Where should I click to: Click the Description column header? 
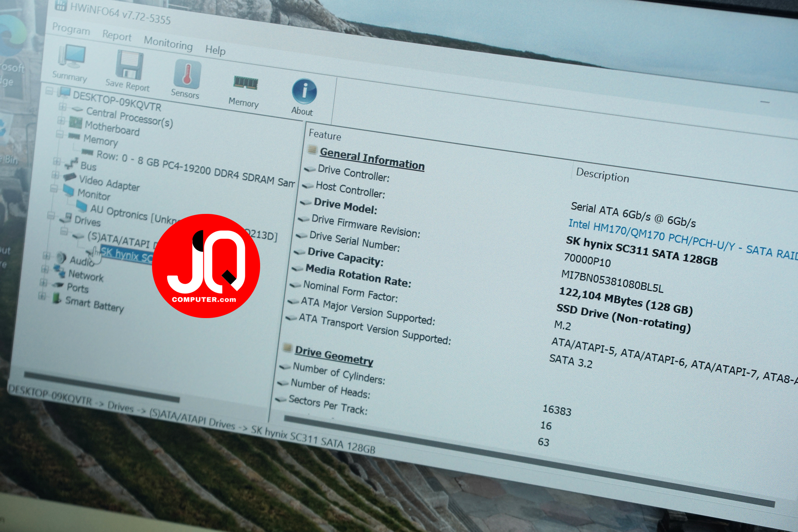click(x=602, y=175)
